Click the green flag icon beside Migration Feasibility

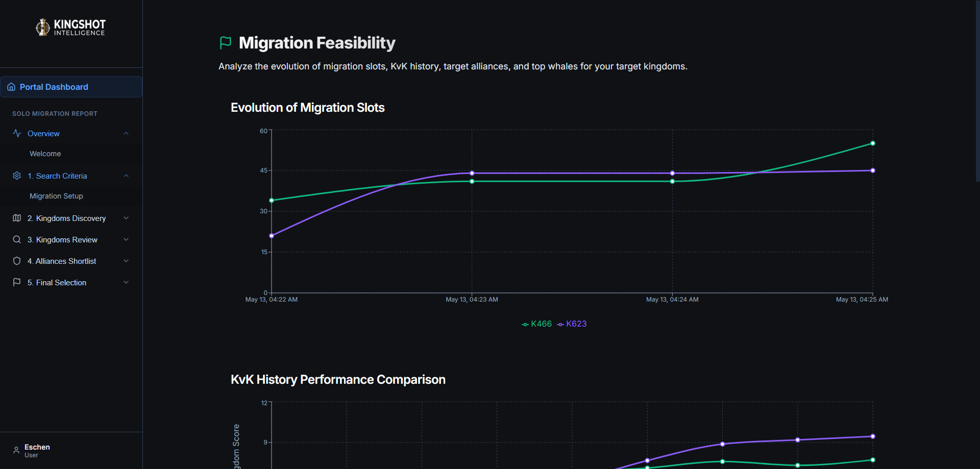coord(226,43)
